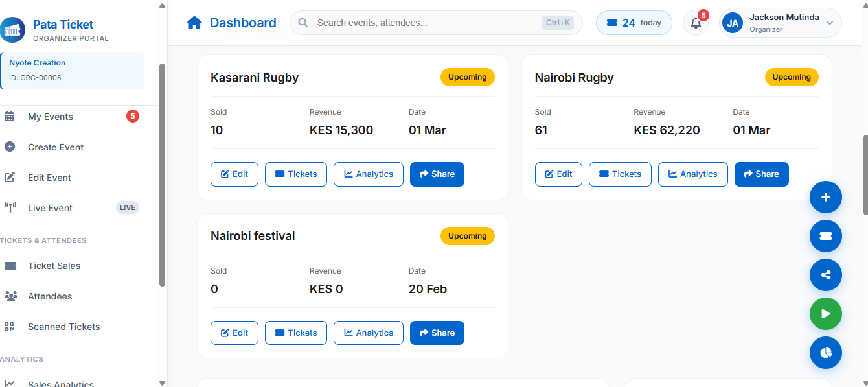Click the magnifier icon in the search bar
The height and width of the screenshot is (387, 868).
pos(302,22)
